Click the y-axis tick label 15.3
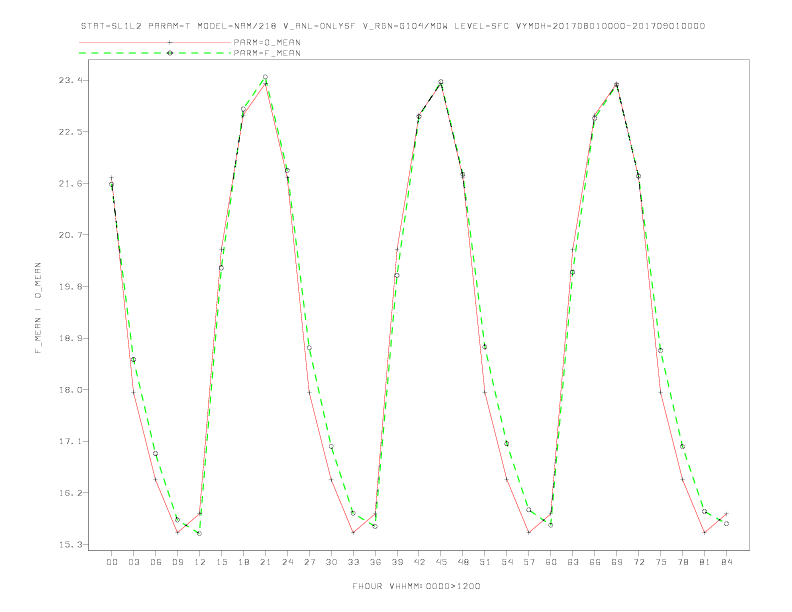792x612 pixels. (x=71, y=545)
